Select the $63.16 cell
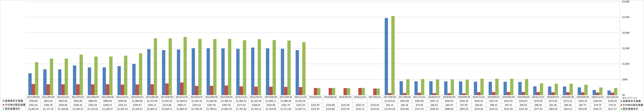 [x=390, y=105]
